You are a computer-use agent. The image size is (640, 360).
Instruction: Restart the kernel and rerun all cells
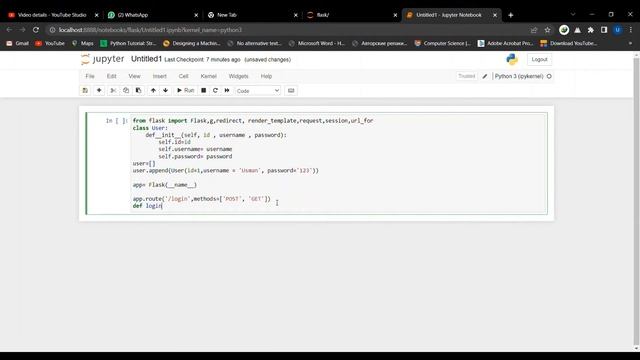pyautogui.click(x=227, y=90)
